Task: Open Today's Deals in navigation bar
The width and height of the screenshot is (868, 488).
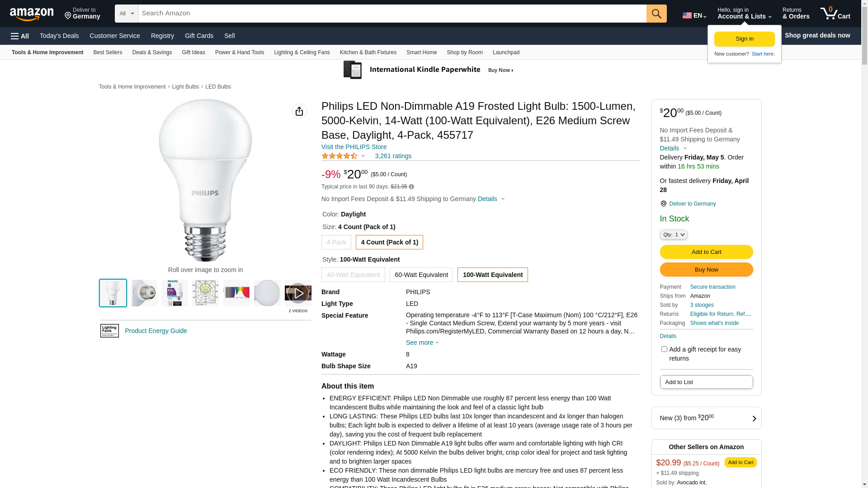Action: coord(59,36)
